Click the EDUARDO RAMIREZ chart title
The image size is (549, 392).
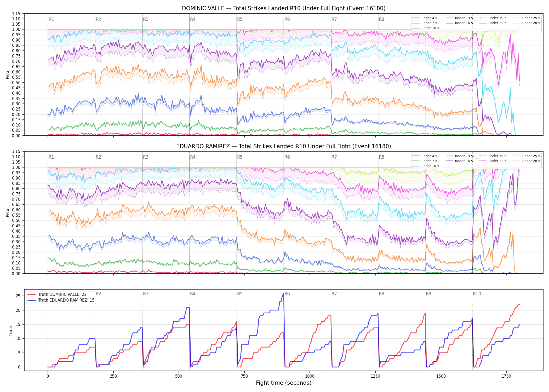[284, 146]
